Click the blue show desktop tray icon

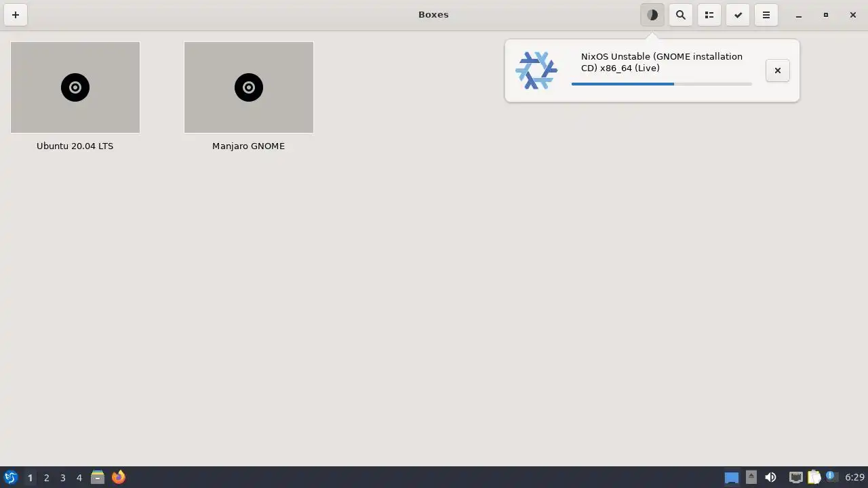tap(732, 478)
